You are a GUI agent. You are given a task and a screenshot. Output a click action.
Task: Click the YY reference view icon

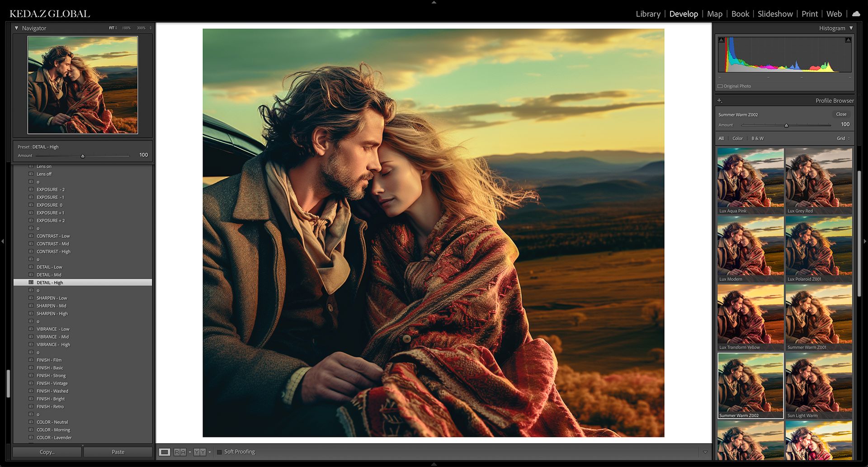click(200, 452)
